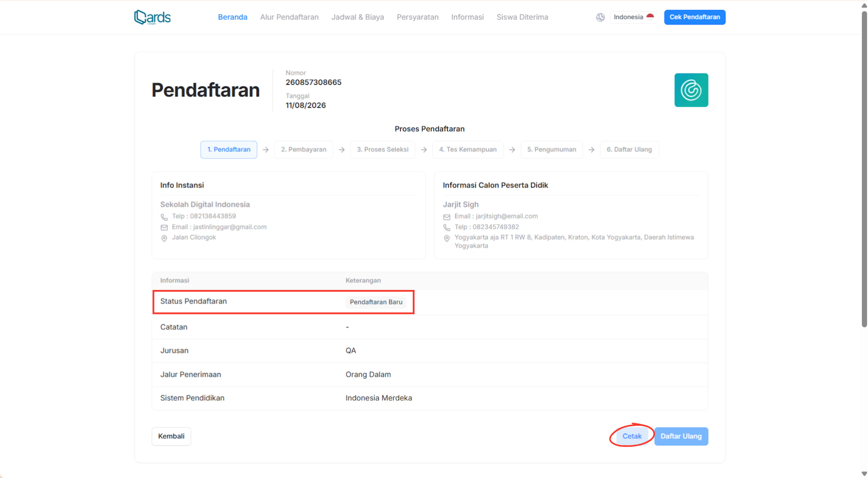Open the Alur Pendaftaran menu
The image size is (868, 478).
[x=289, y=17]
